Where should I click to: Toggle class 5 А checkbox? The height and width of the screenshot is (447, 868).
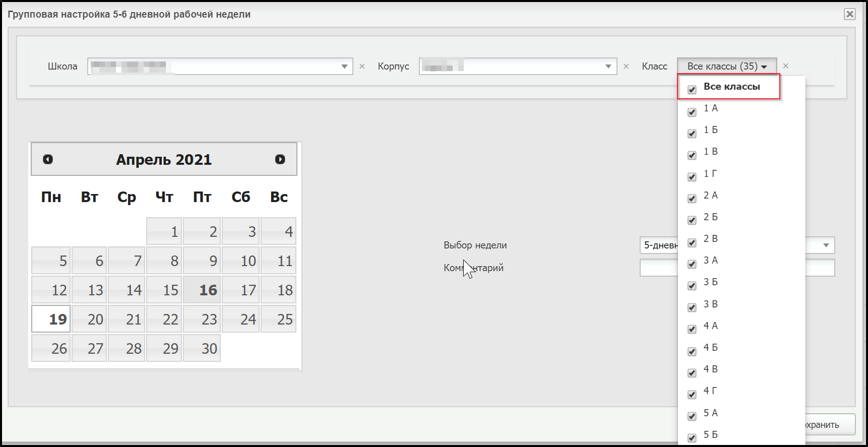pos(692,416)
